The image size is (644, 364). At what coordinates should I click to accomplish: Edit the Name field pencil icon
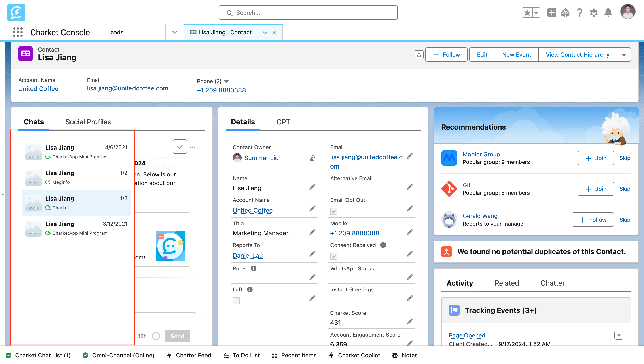coord(312,187)
